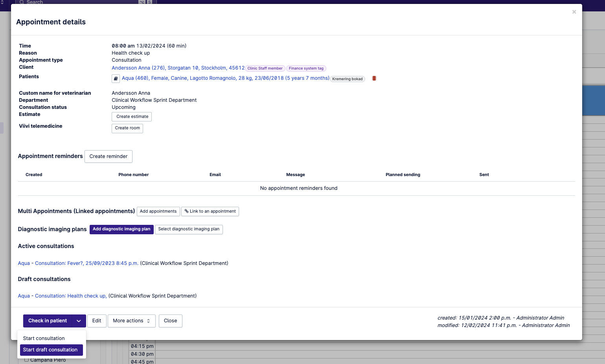The image size is (605, 364).
Task: Click Select diagnostic imaging plan button
Action: click(189, 229)
